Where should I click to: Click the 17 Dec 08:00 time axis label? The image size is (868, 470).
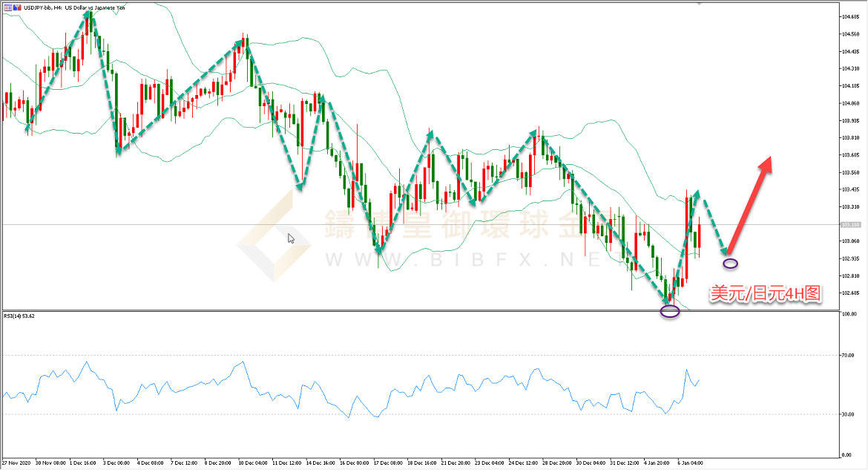click(388, 462)
